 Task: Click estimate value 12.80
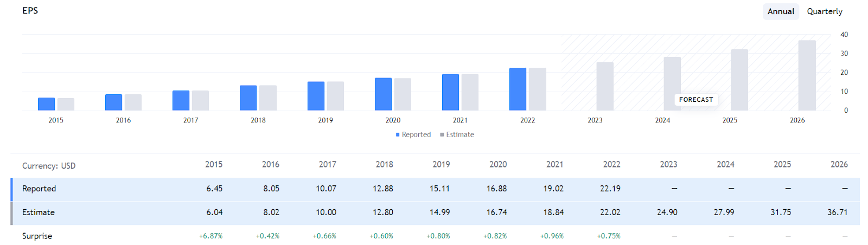coord(383,212)
